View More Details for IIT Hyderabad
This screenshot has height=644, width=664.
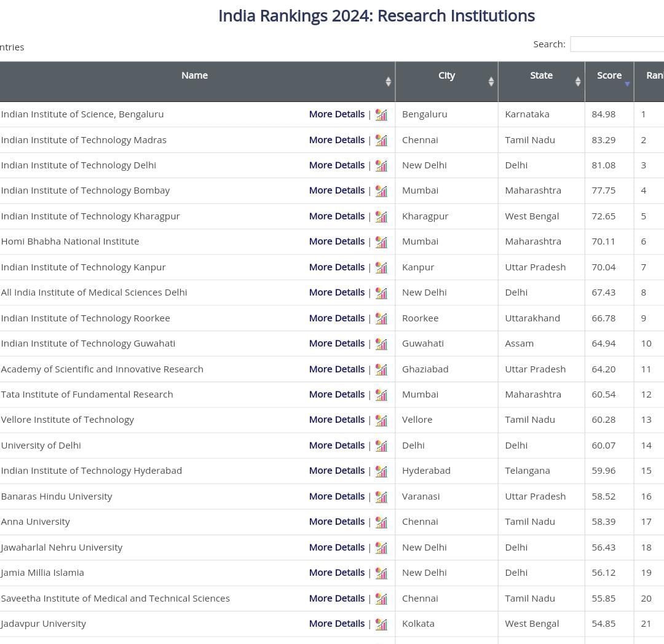pyautogui.click(x=337, y=471)
